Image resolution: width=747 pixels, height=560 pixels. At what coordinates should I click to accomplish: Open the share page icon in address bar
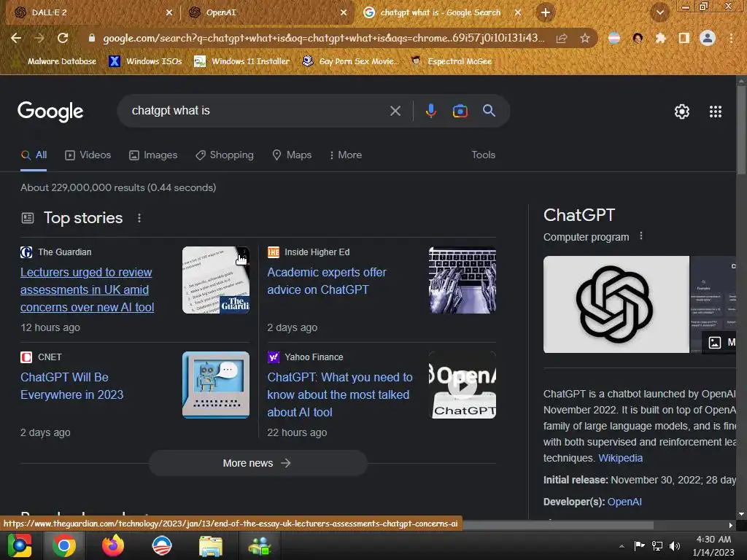562,38
